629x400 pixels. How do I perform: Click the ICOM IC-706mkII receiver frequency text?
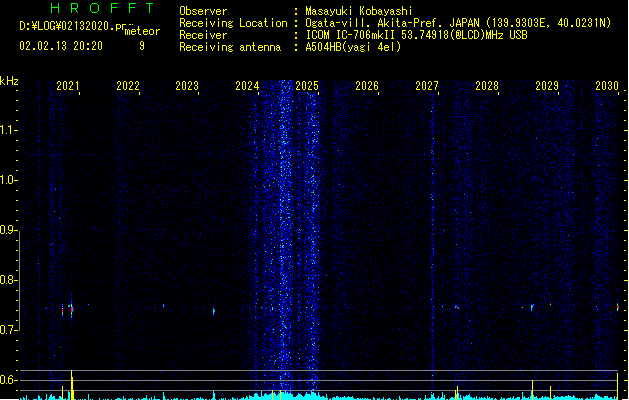(x=416, y=35)
